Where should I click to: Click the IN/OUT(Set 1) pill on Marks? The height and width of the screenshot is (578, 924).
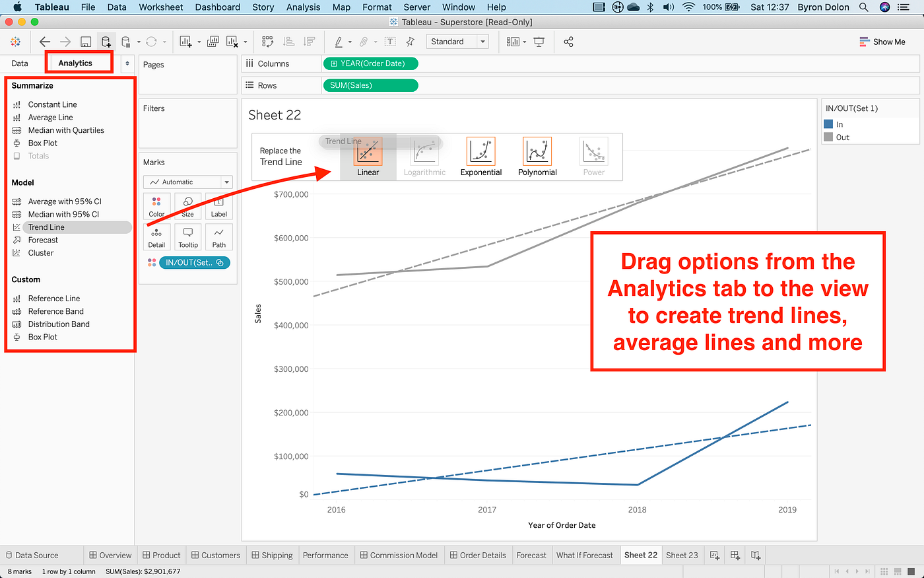pyautogui.click(x=195, y=262)
